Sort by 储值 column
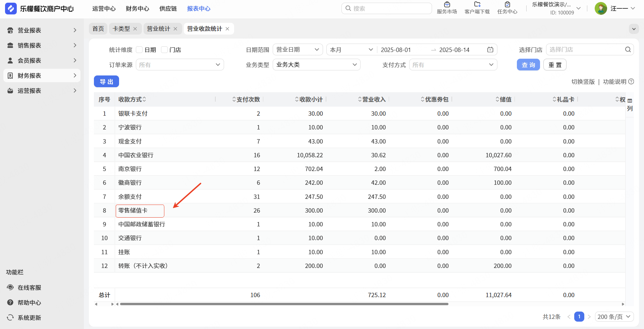This screenshot has width=644, height=329. [x=497, y=99]
